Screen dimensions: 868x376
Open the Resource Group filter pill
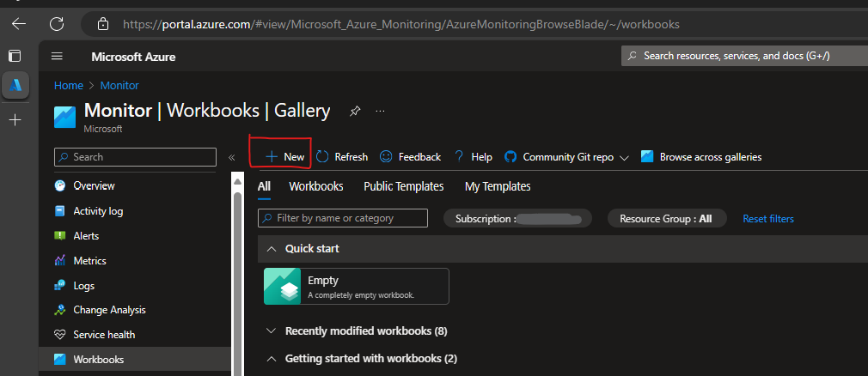pos(665,219)
